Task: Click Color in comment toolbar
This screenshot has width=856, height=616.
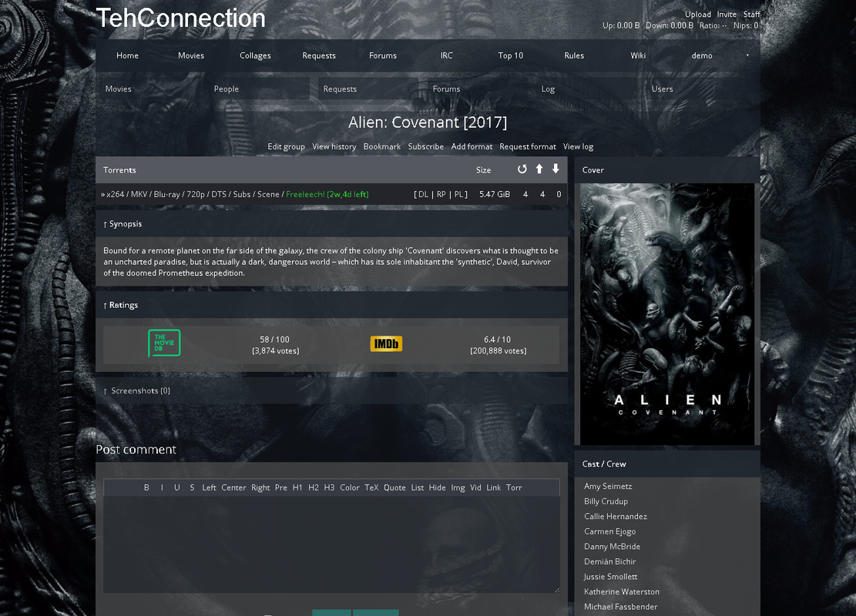Action: click(x=349, y=487)
